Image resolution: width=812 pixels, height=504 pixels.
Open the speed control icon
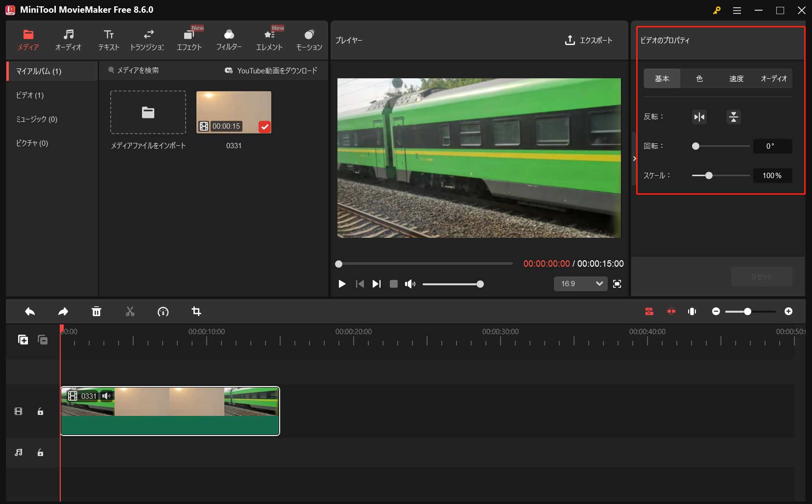[x=163, y=312]
